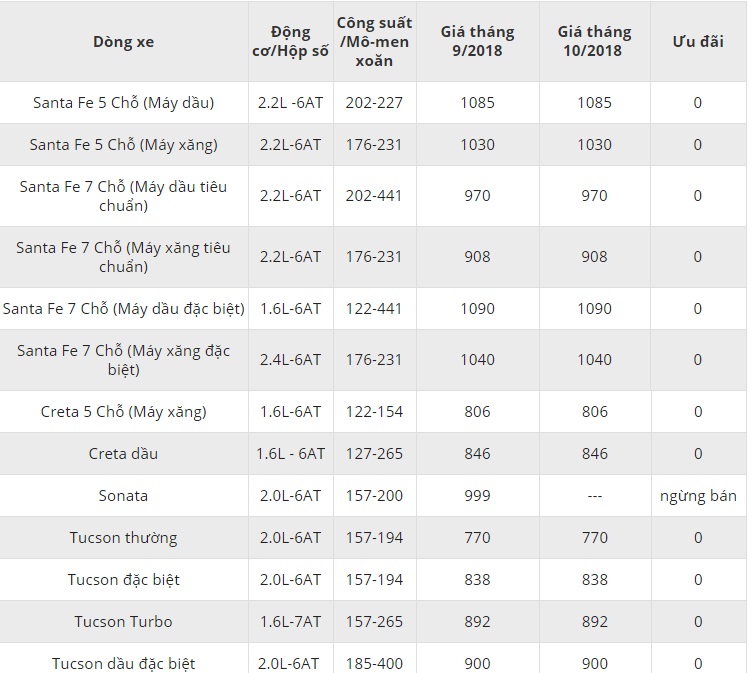Click the 'Động cơ/Hộp số' column header
Screen dimensions: 752x673
[290, 42]
